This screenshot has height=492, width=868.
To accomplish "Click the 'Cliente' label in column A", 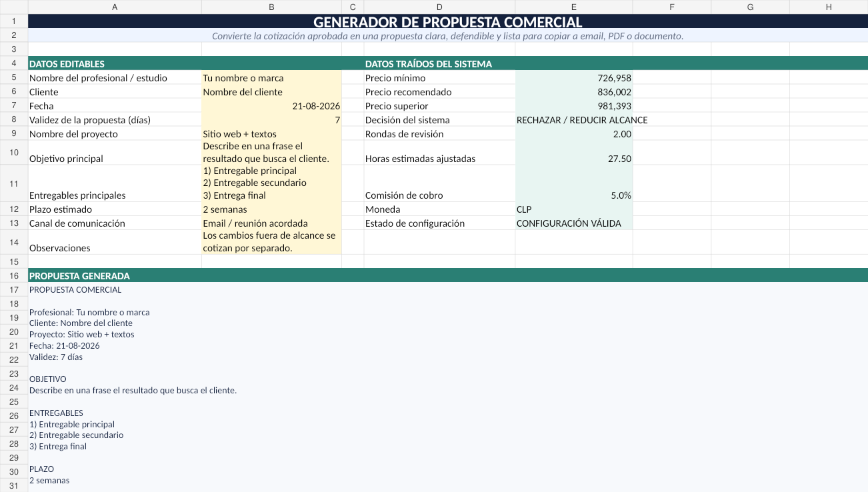I will [x=44, y=92].
